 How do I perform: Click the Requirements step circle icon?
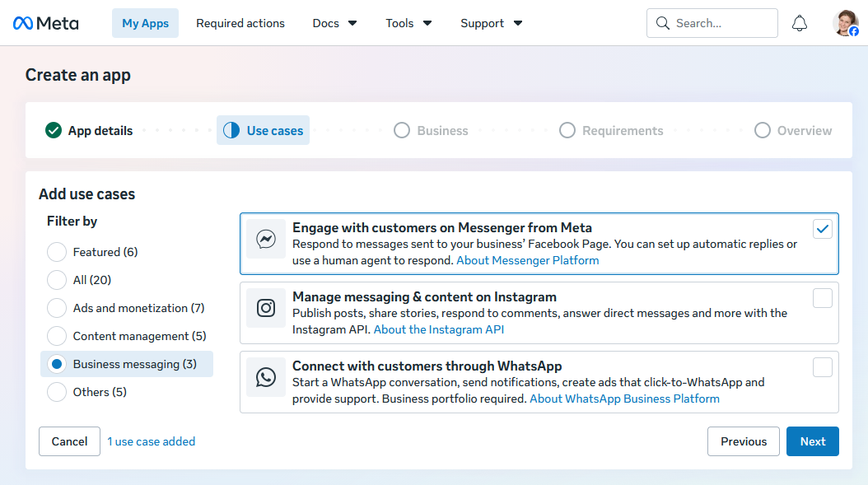(567, 131)
